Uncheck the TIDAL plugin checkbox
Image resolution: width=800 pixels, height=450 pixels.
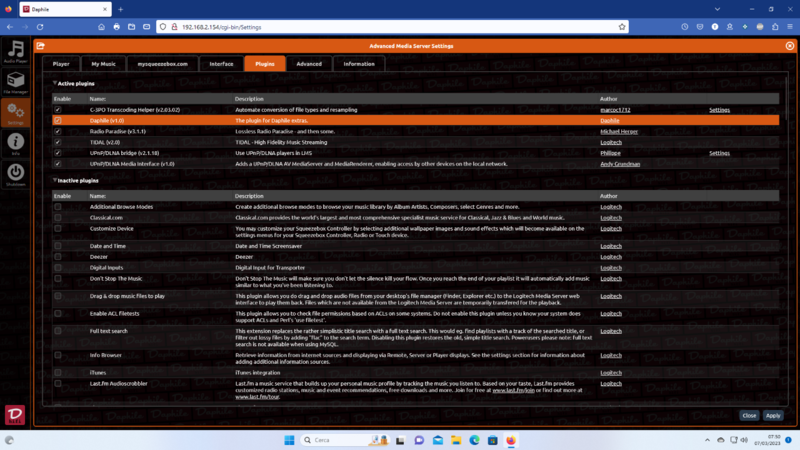[58, 142]
